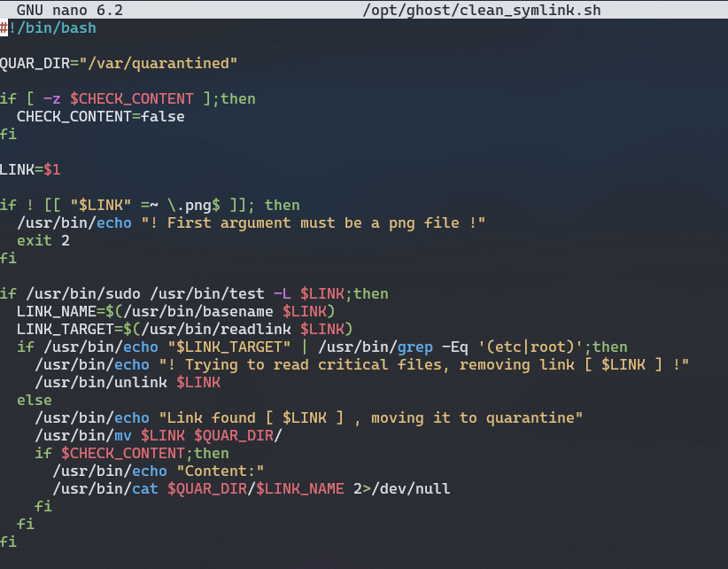Click the GNU nano 6.2 title text

[69, 10]
